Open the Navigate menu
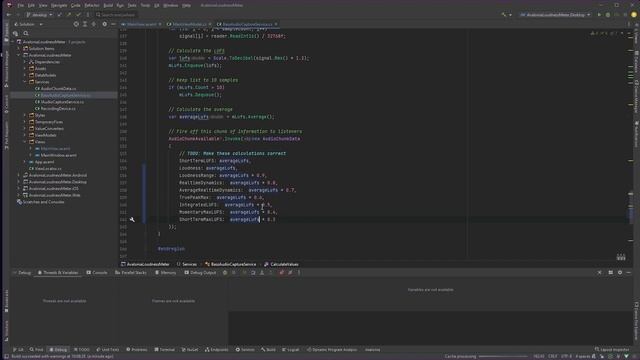Viewport: 640px width, 360px height. [x=59, y=5]
